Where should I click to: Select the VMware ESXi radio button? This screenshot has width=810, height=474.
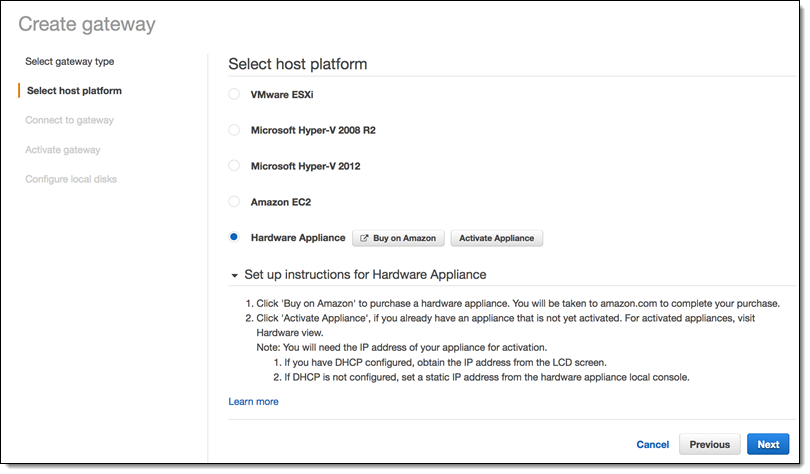234,94
